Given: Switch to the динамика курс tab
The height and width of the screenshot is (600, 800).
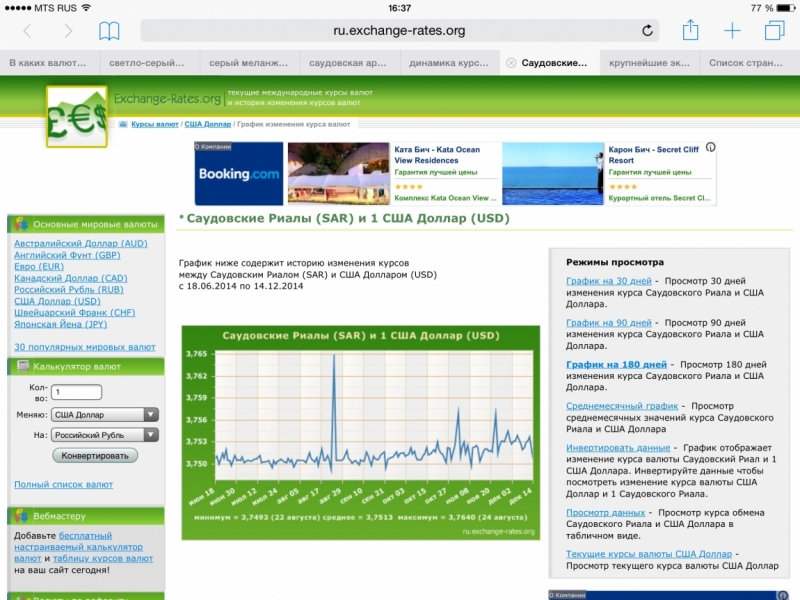Looking at the screenshot, I should 449,63.
